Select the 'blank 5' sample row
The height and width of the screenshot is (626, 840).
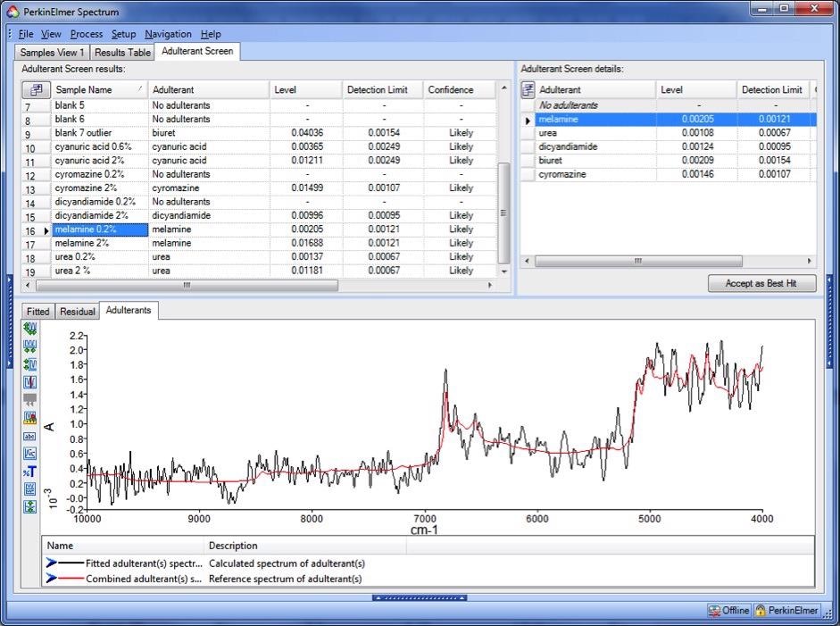pyautogui.click(x=260, y=105)
